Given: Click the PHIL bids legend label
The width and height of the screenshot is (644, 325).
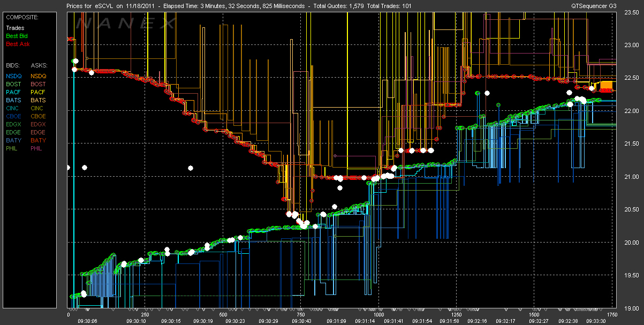Looking at the screenshot, I should [13, 148].
